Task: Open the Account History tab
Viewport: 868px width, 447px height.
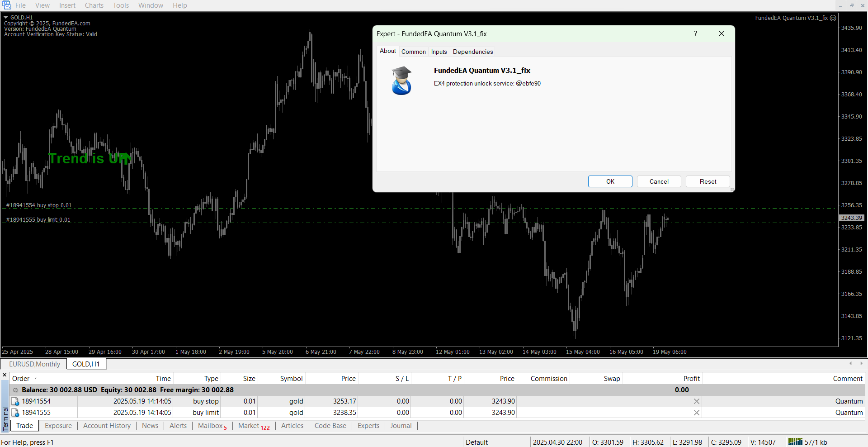Action: click(x=107, y=426)
